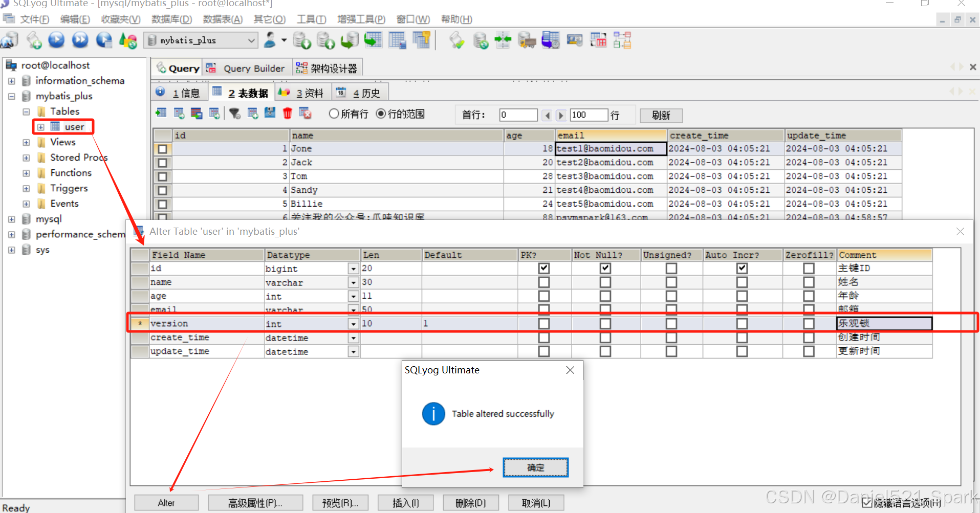This screenshot has width=980, height=513.
Task: Check the Not Null box for version field
Action: tap(605, 323)
